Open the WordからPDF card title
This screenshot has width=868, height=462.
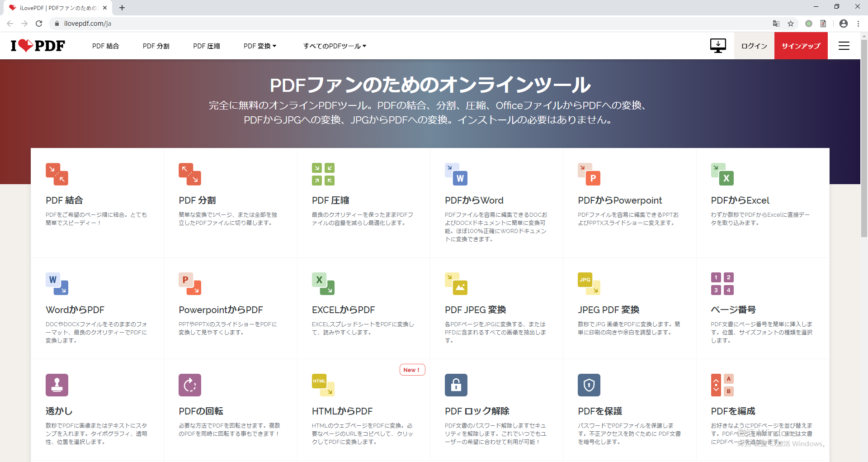(75, 310)
